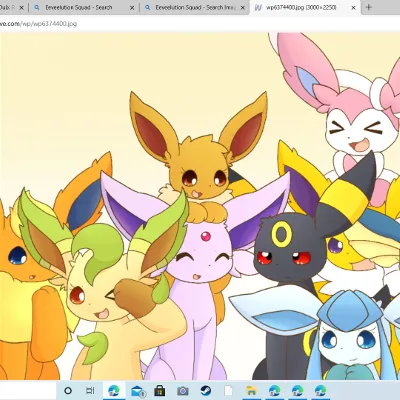Close the Eeveelution Squad - Search tab
400x400 pixels.
point(132,8)
